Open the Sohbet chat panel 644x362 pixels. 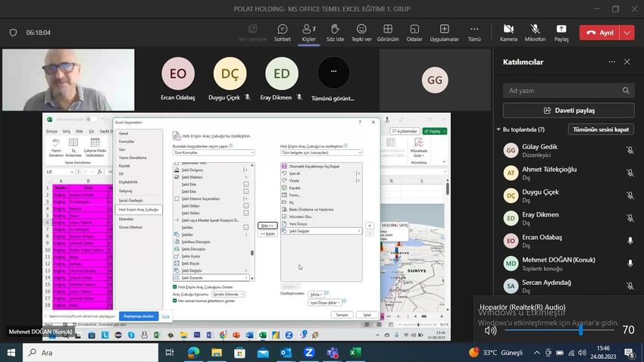click(x=282, y=33)
